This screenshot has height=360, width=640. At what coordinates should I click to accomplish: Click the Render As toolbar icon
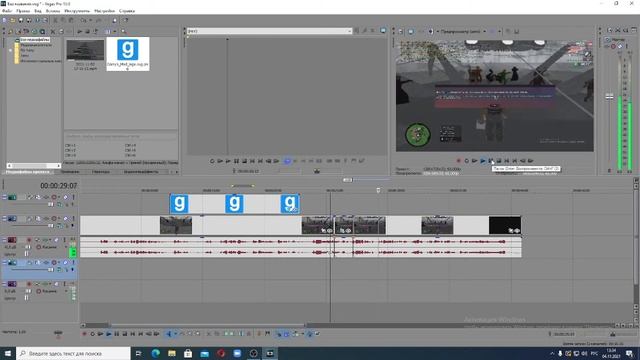[37, 20]
